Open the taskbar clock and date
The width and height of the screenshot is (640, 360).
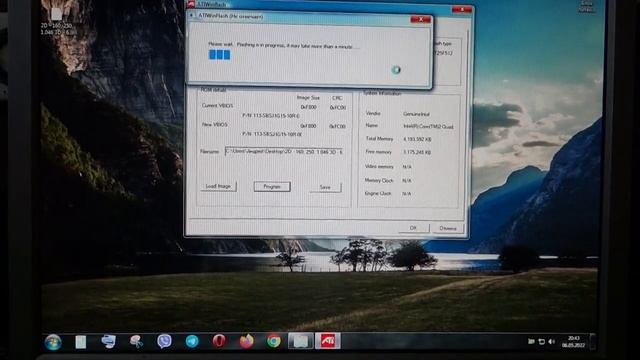(573, 342)
